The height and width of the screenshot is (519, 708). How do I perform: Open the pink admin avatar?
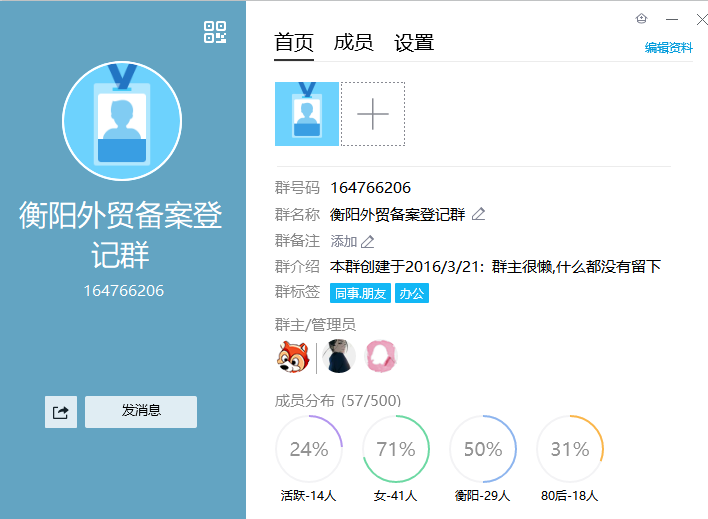[381, 355]
